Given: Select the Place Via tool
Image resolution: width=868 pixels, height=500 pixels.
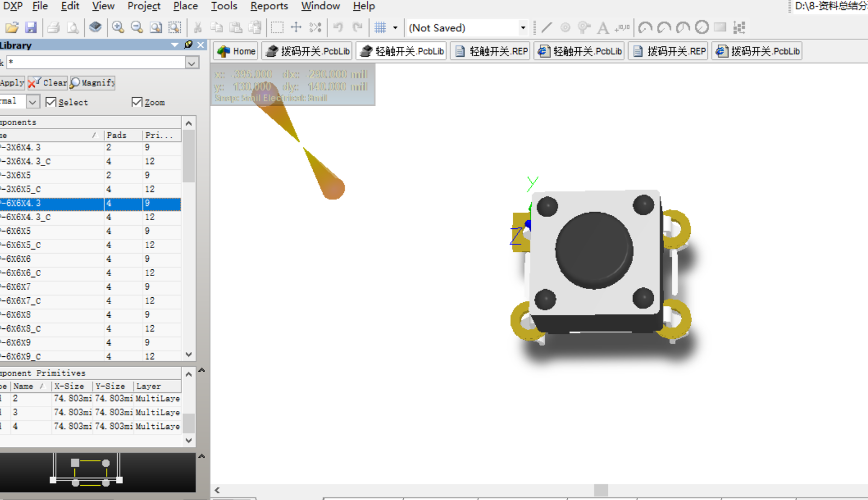Looking at the screenshot, I should [584, 27].
